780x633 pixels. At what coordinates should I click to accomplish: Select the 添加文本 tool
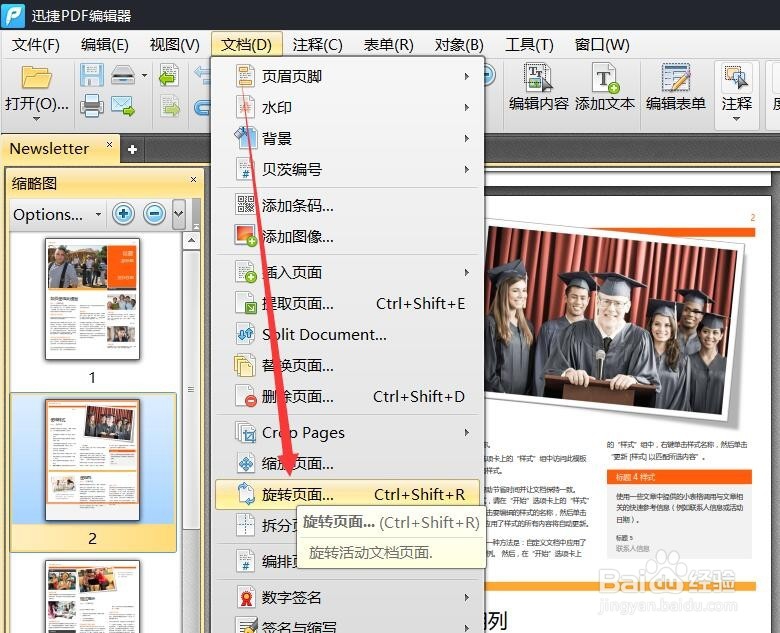point(605,87)
